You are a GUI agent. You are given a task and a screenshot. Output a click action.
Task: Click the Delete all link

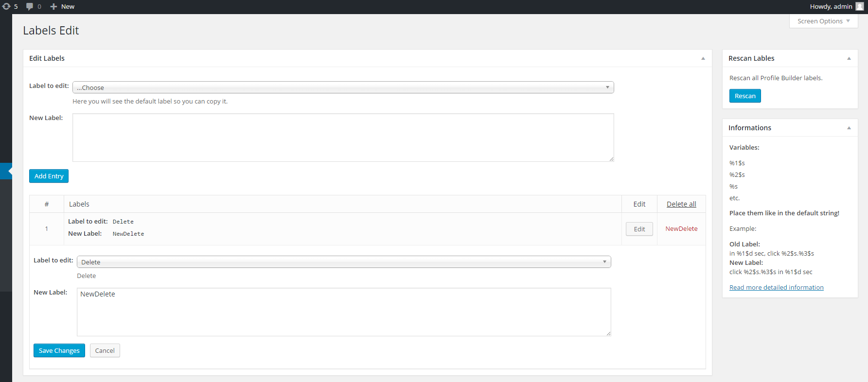681,204
